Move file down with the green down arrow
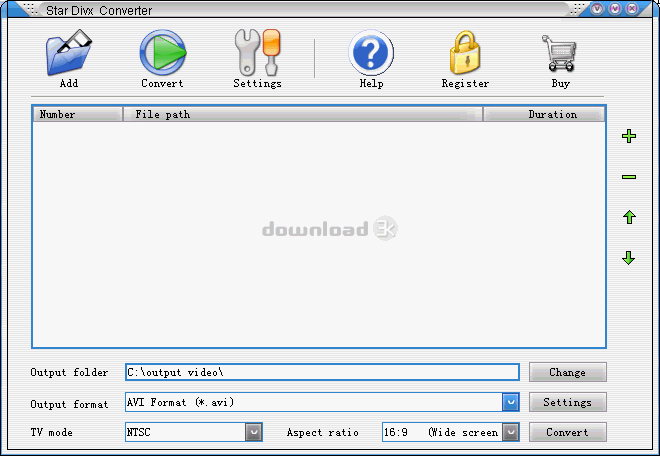 tap(629, 258)
